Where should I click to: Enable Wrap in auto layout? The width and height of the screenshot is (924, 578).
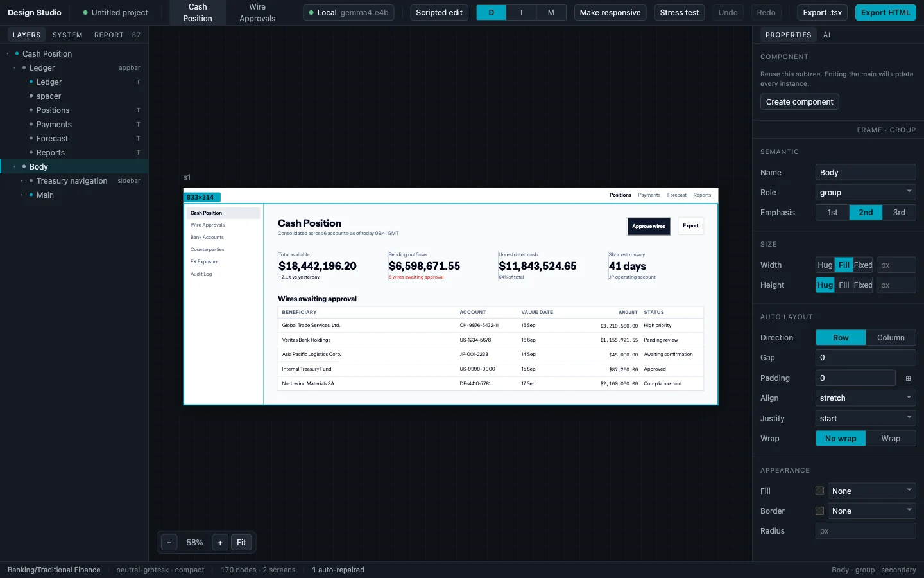pos(891,439)
